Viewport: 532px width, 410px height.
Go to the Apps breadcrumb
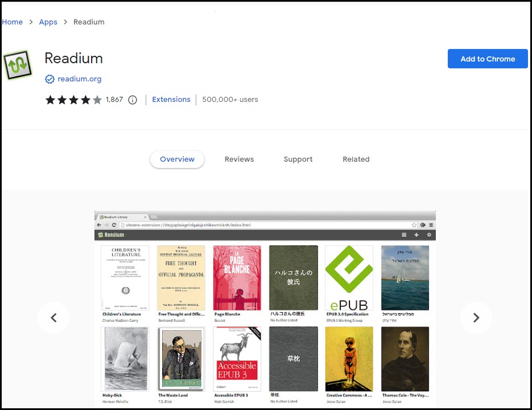[x=48, y=22]
